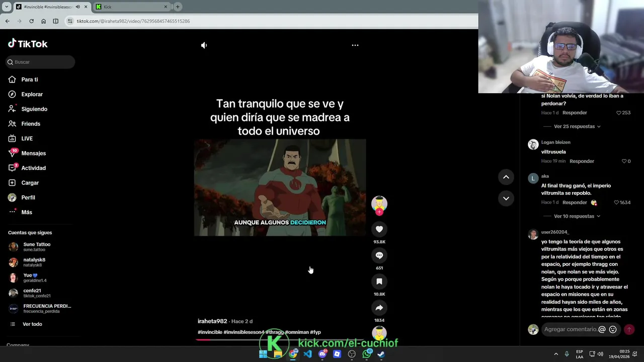Open FRECUENCIA PERDI... followed account

point(40,309)
